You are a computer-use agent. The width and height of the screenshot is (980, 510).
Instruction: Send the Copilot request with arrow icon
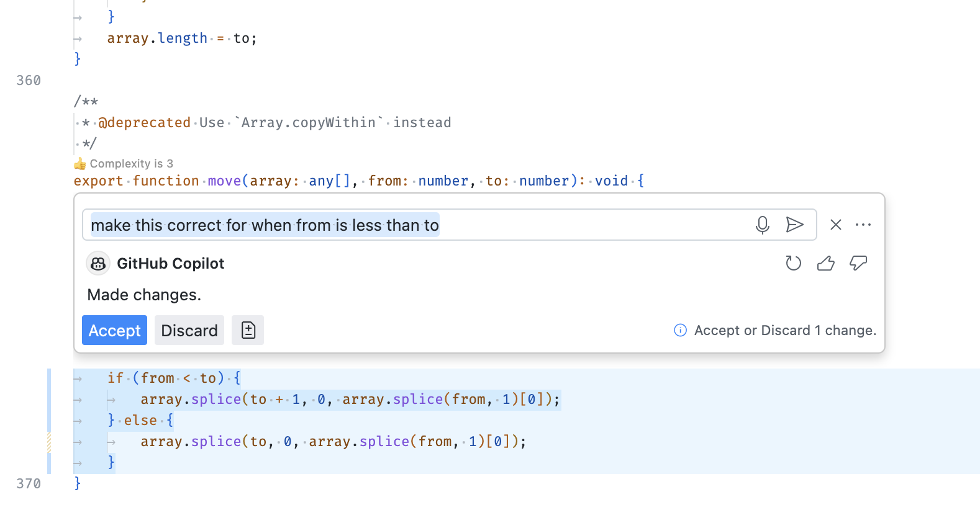(x=794, y=225)
